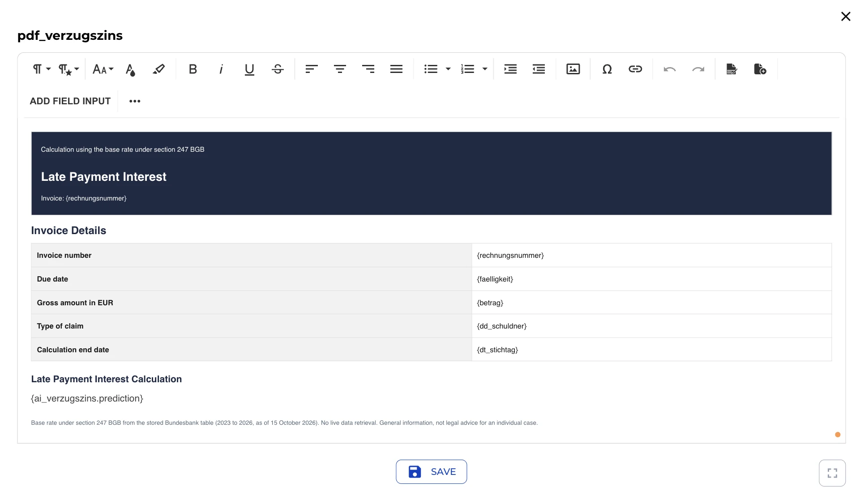Toggle italic formatting
This screenshot has height=504, width=864.
[221, 69]
